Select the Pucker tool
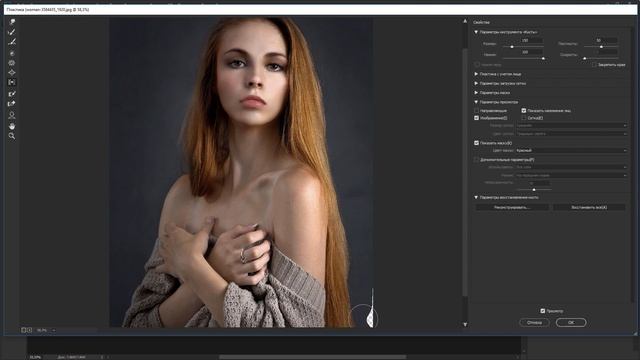The height and width of the screenshot is (360, 640). pyautogui.click(x=12, y=63)
